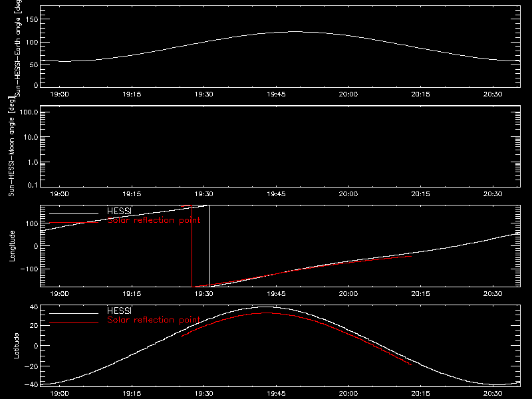The height and width of the screenshot is (399, 532).
Task: Click the Sun-HESSI-Moon angle axis title
Action: pyautogui.click(x=11, y=146)
